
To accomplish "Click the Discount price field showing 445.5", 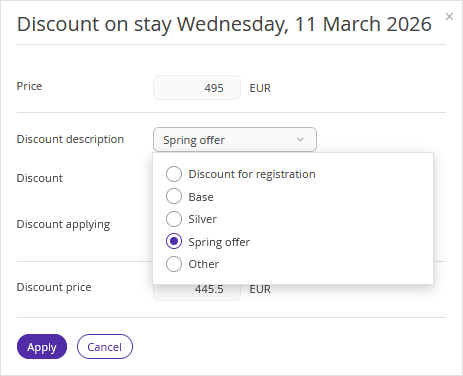I will pos(197,292).
